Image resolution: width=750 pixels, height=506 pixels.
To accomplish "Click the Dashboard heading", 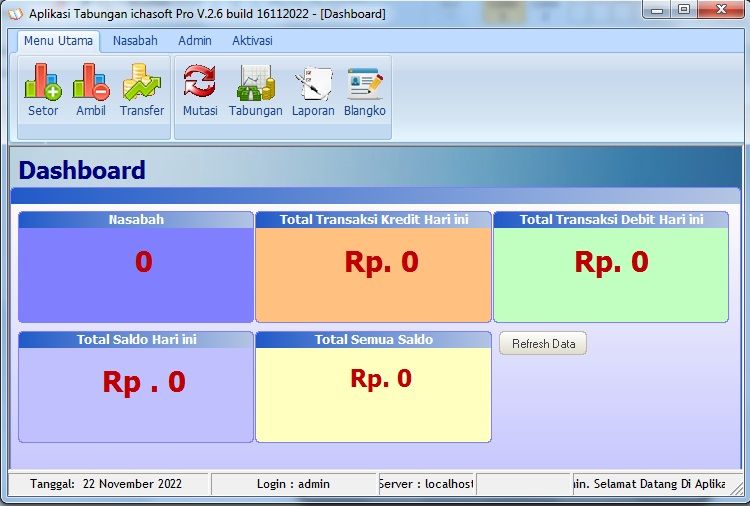I will (82, 170).
